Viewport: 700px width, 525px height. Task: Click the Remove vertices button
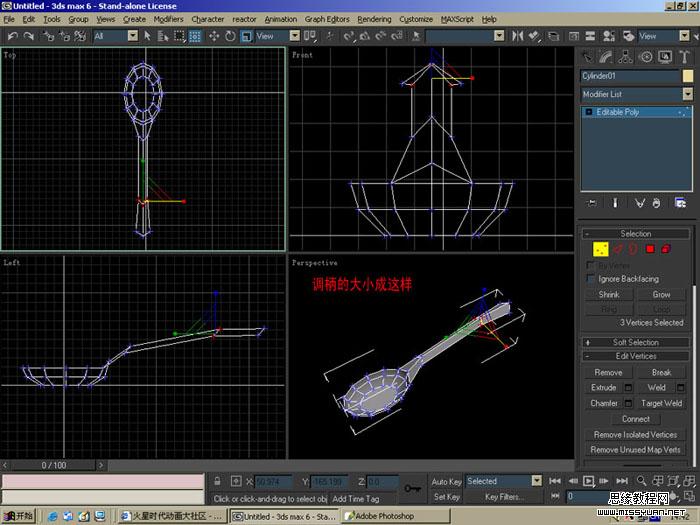608,372
